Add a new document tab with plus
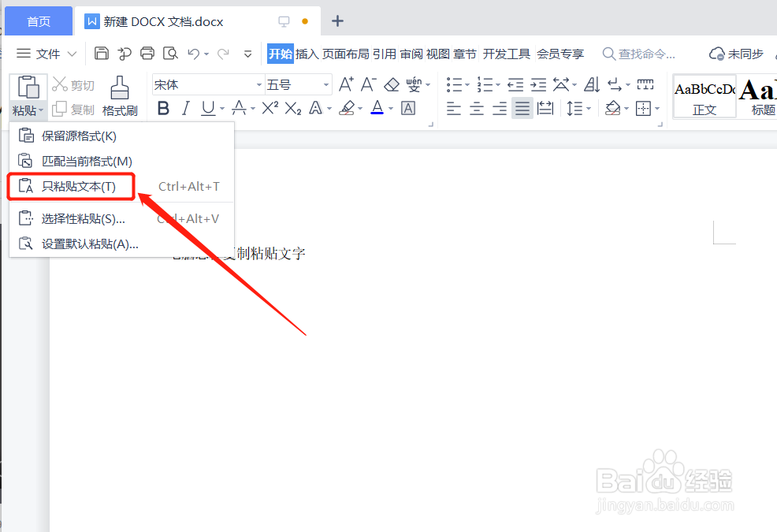The image size is (777, 532). tap(337, 20)
